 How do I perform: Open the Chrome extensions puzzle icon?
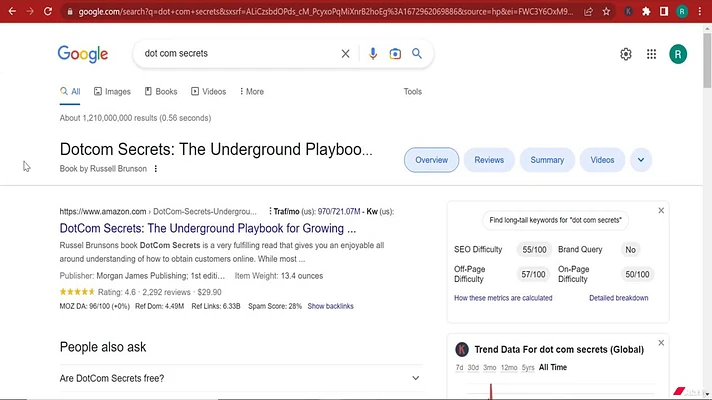(646, 12)
